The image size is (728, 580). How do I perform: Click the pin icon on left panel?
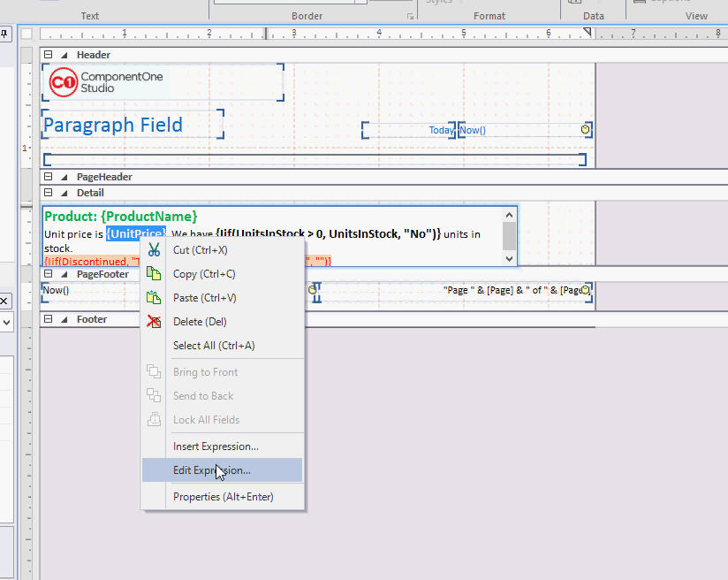(4, 34)
